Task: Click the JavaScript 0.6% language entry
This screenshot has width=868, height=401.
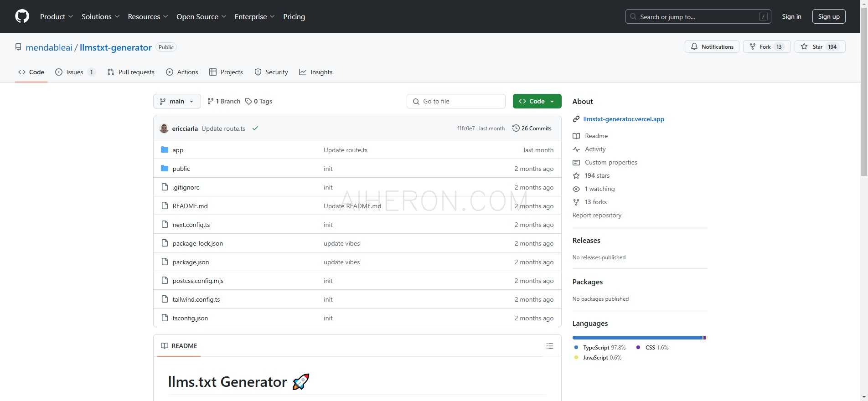Action: point(598,358)
